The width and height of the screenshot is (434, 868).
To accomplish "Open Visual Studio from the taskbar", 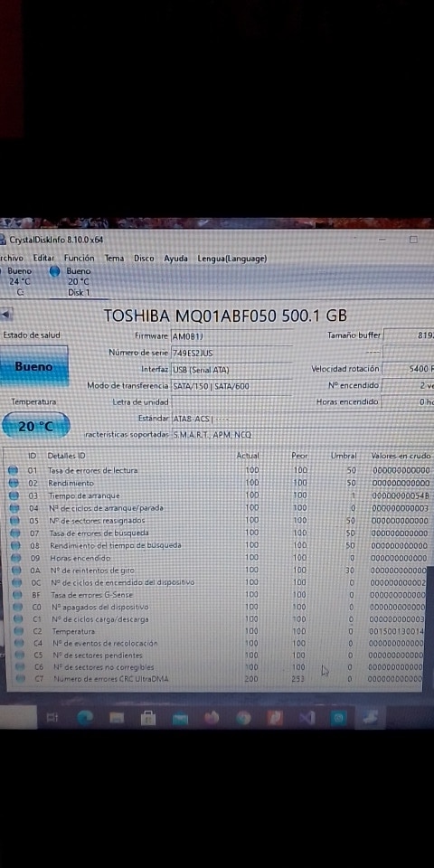I will (x=307, y=719).
